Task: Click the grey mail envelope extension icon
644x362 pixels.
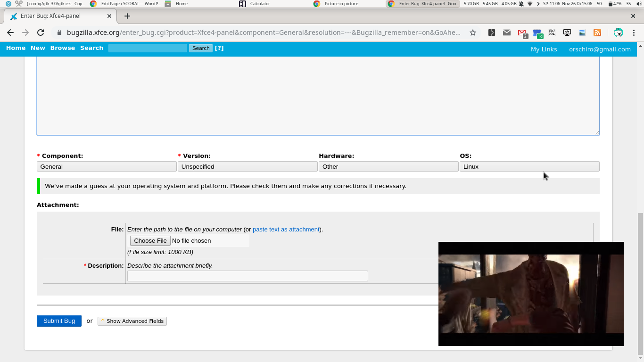Action: 507,33
